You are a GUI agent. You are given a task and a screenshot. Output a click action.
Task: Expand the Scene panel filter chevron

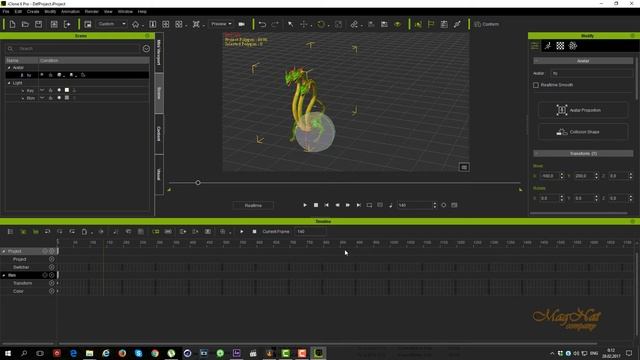146,49
